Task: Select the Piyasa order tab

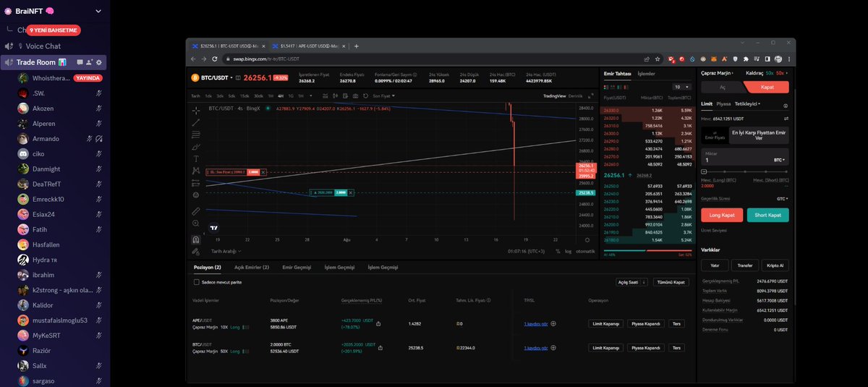Action: pyautogui.click(x=723, y=104)
